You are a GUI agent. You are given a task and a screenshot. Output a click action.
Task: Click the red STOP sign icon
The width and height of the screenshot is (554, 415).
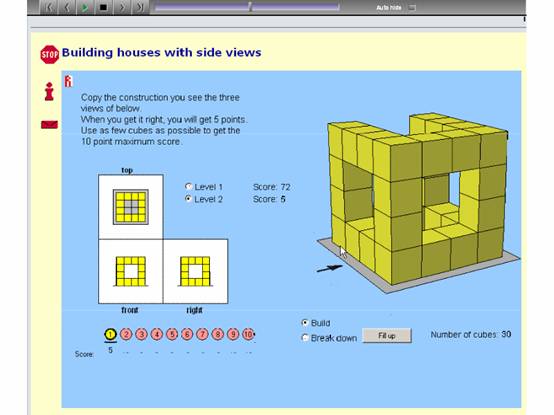[49, 54]
